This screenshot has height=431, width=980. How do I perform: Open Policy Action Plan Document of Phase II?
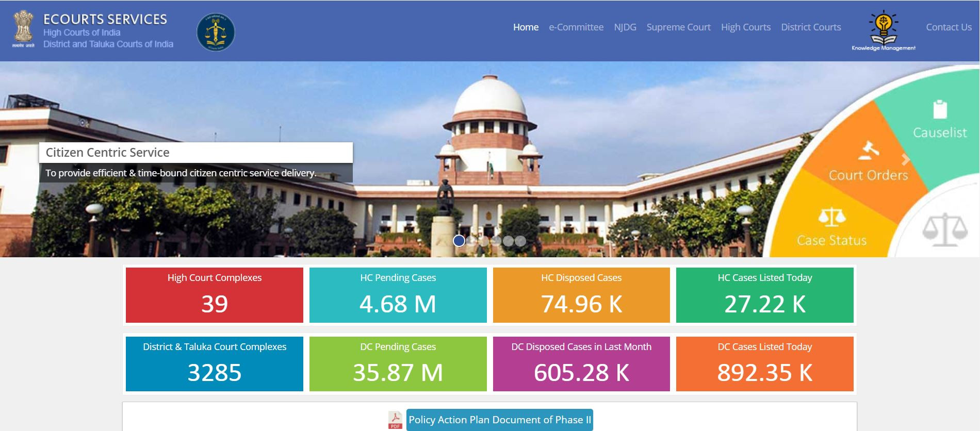tap(499, 420)
